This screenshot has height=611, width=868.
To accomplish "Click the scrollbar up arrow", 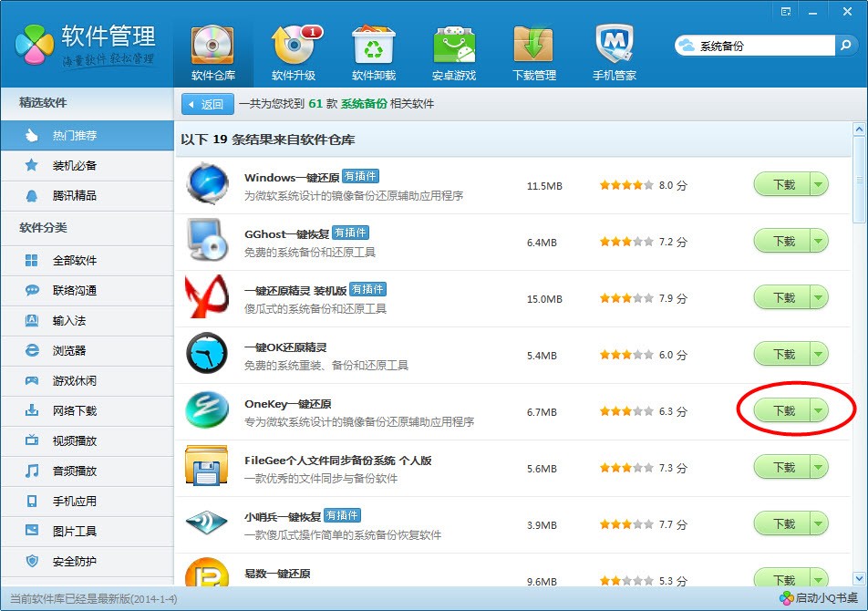I will pos(859,129).
